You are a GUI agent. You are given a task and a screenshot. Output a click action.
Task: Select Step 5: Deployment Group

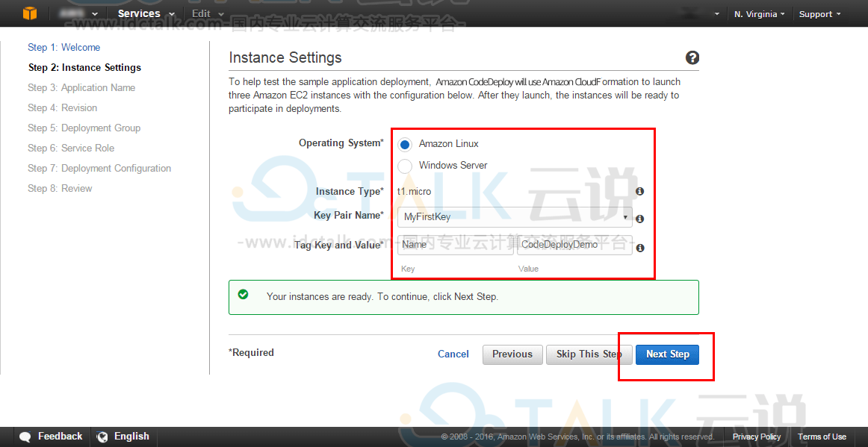click(84, 128)
